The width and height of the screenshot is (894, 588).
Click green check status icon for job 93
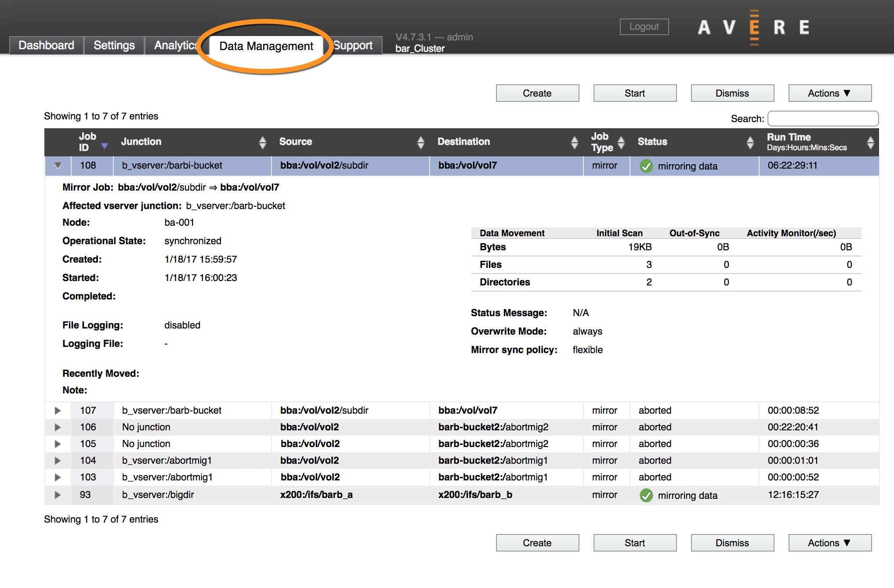pyautogui.click(x=646, y=495)
